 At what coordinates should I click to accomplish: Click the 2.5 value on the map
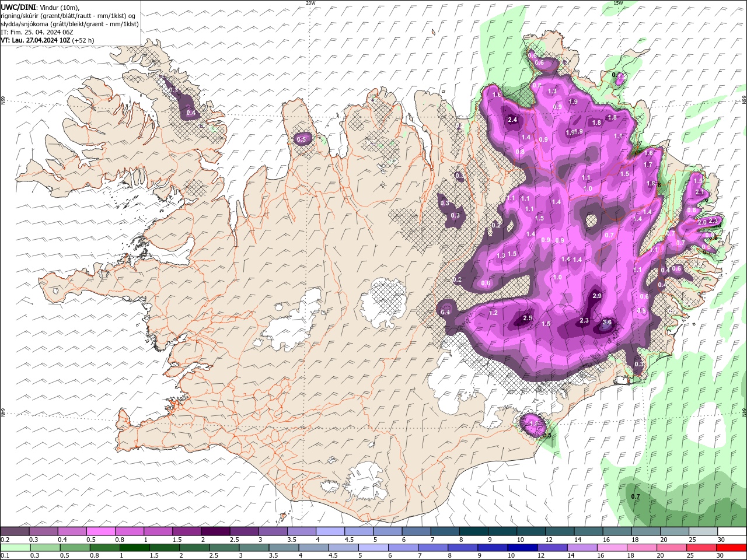[528, 318]
